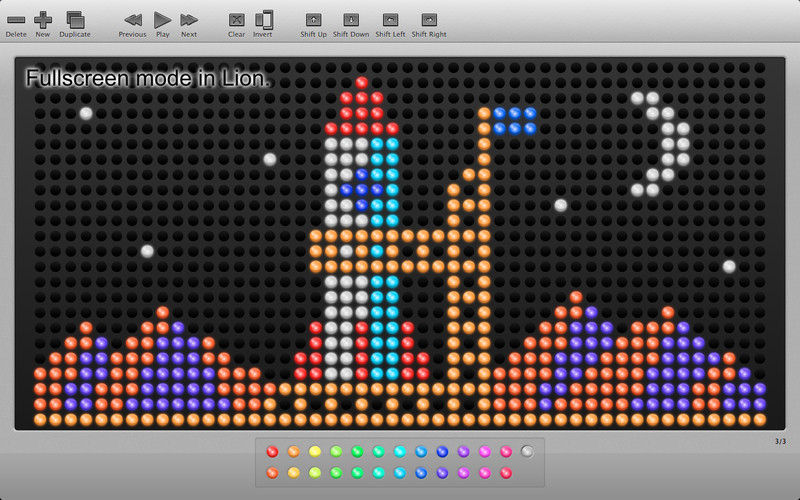
Task: Select the crimson peg ending the lower palette row
Action: pos(506,473)
